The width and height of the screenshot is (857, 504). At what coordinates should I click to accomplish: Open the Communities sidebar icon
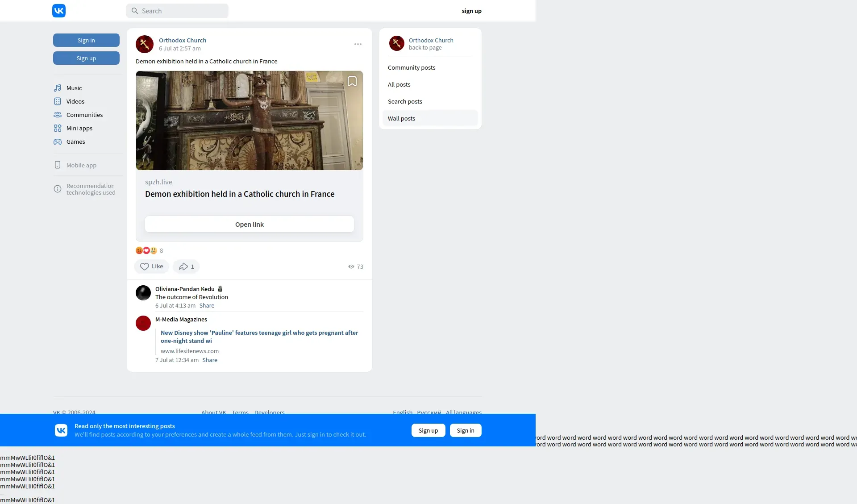pyautogui.click(x=58, y=115)
